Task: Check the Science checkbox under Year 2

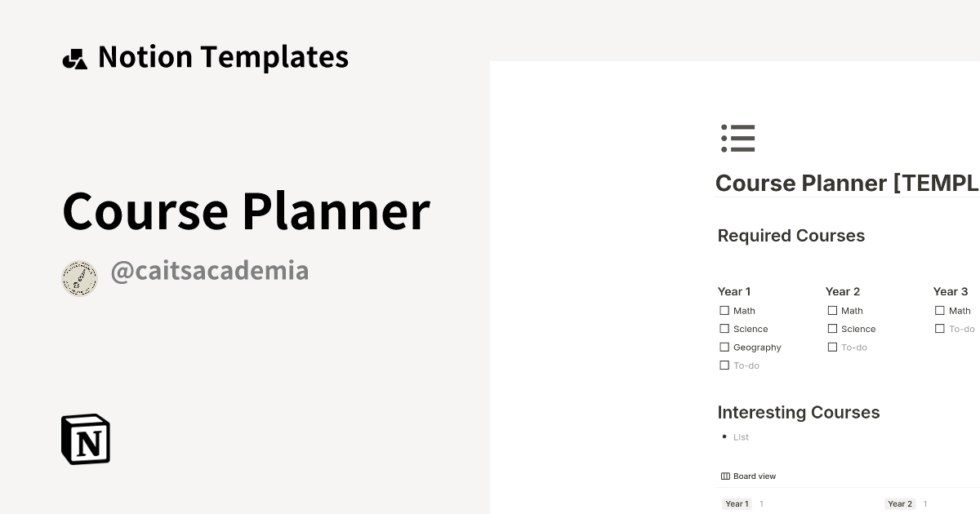Action: pyautogui.click(x=831, y=329)
